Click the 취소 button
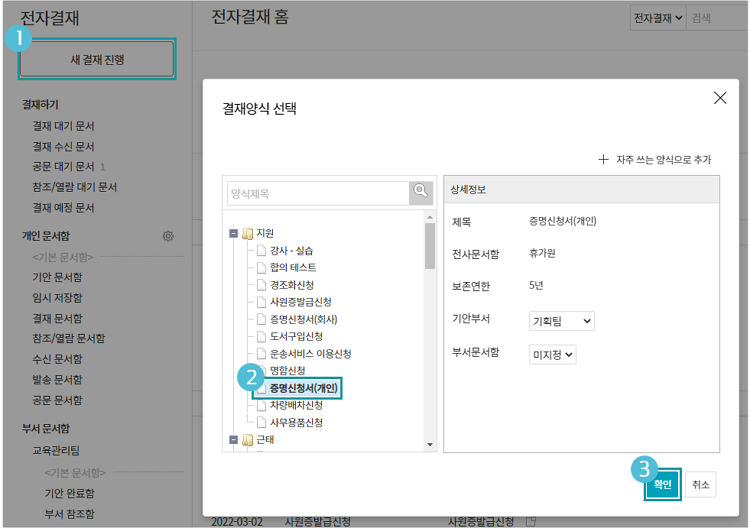The height and width of the screenshot is (528, 750). point(701,484)
